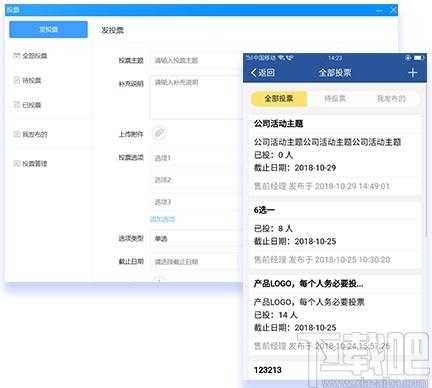
Task: Tap the 返回 back arrow on phone
Action: click(x=263, y=73)
